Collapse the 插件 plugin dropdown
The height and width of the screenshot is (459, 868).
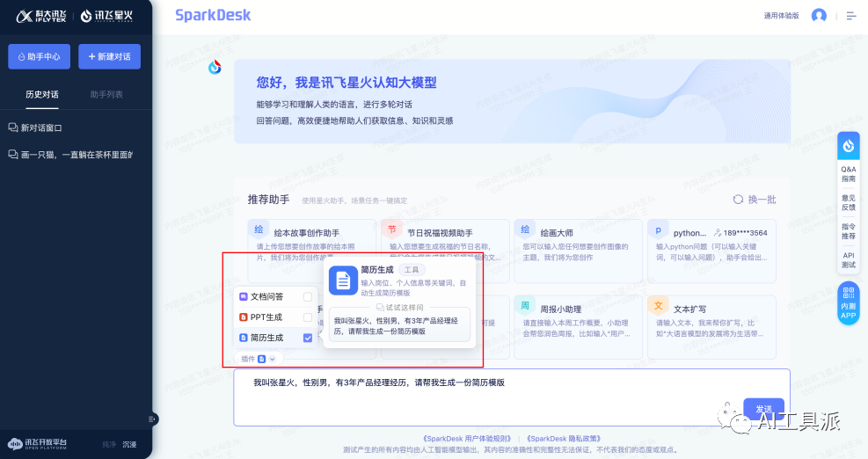[273, 359]
